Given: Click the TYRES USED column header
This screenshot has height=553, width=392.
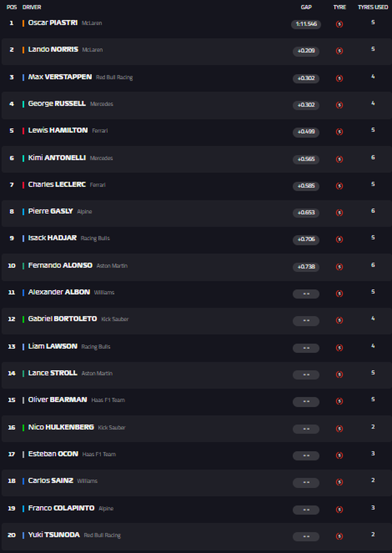Looking at the screenshot, I should coord(373,7).
